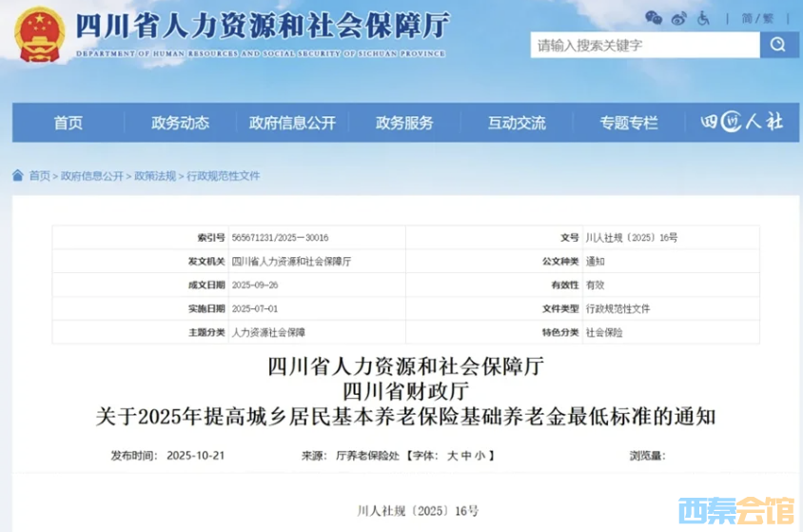Switch to 简 simplified Chinese
This screenshot has height=532, width=803.
pos(747,18)
